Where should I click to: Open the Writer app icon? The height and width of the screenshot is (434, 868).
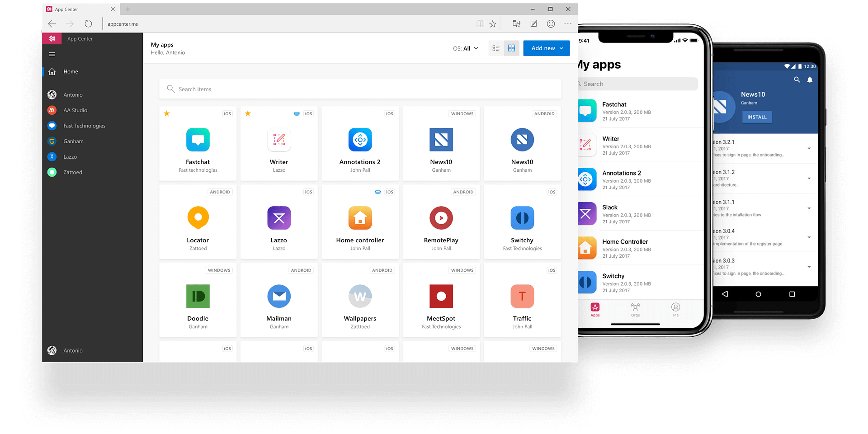pos(279,140)
